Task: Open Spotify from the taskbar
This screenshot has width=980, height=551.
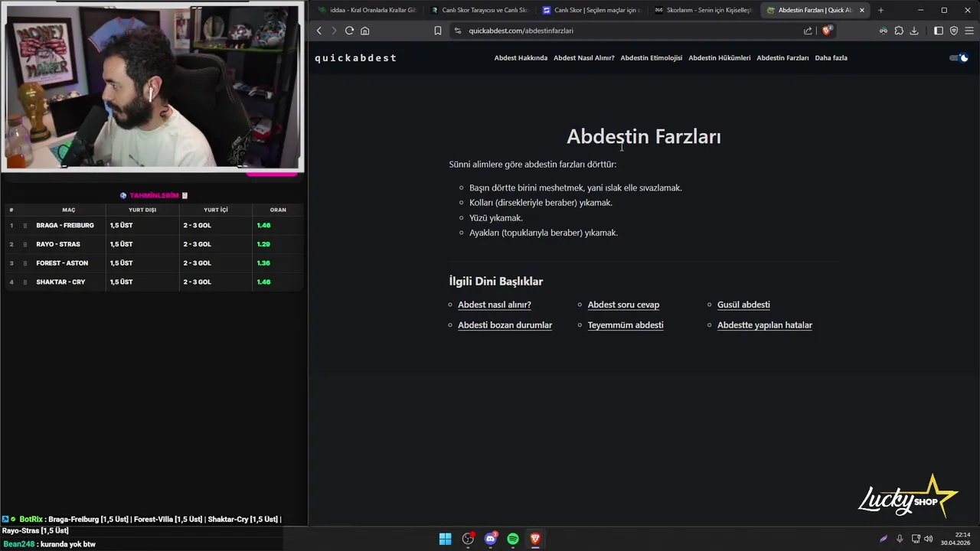Action: (x=513, y=539)
